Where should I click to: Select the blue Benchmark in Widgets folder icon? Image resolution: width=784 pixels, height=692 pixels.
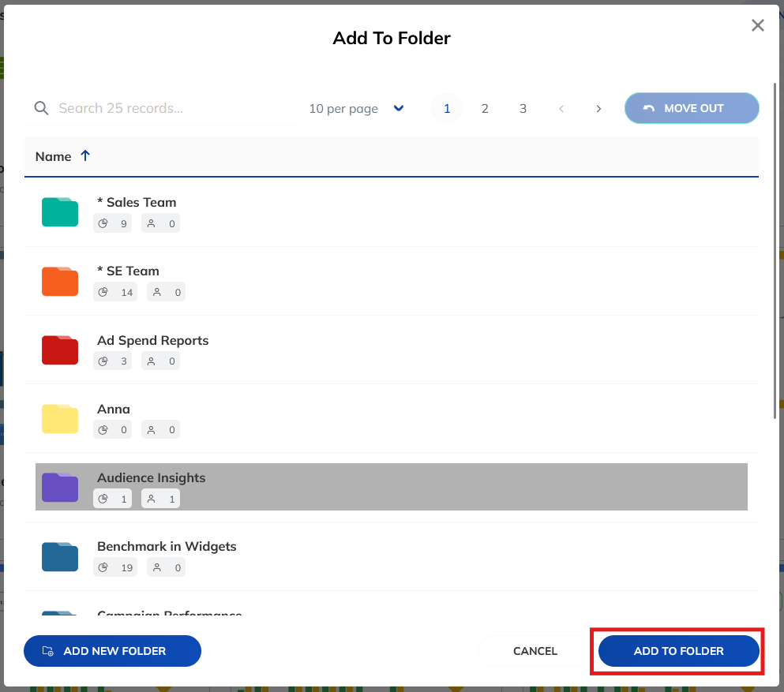coord(60,556)
